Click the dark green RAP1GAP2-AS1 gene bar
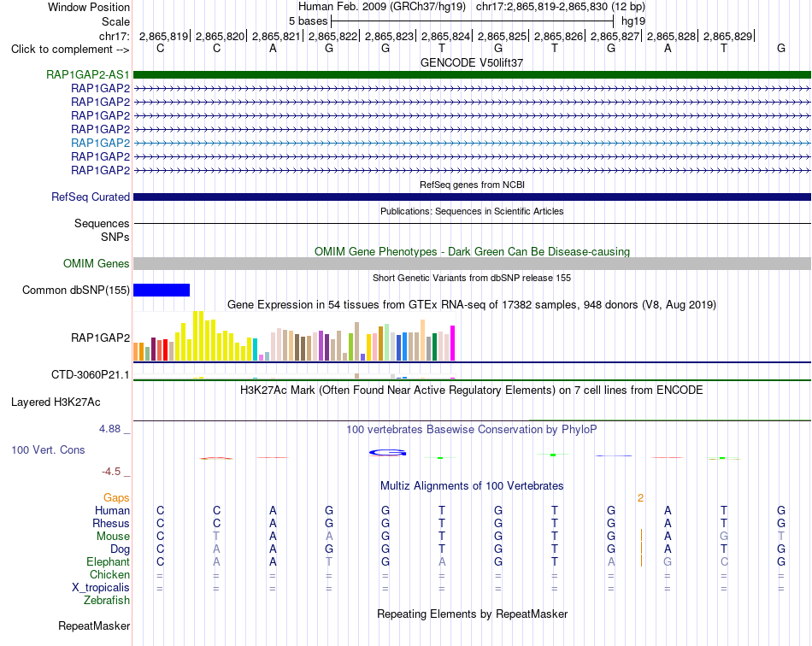Image resolution: width=812 pixels, height=646 pixels. (x=472, y=74)
